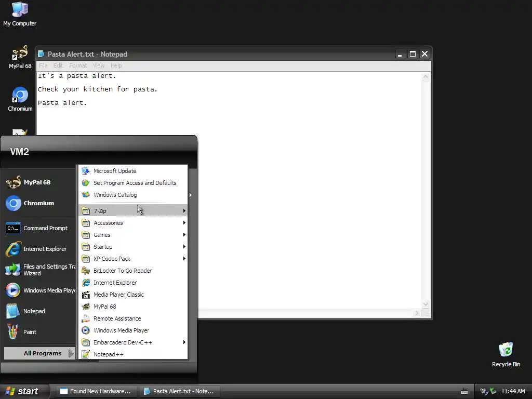Launch MyPal 68 from pinned start list

pyautogui.click(x=38, y=182)
